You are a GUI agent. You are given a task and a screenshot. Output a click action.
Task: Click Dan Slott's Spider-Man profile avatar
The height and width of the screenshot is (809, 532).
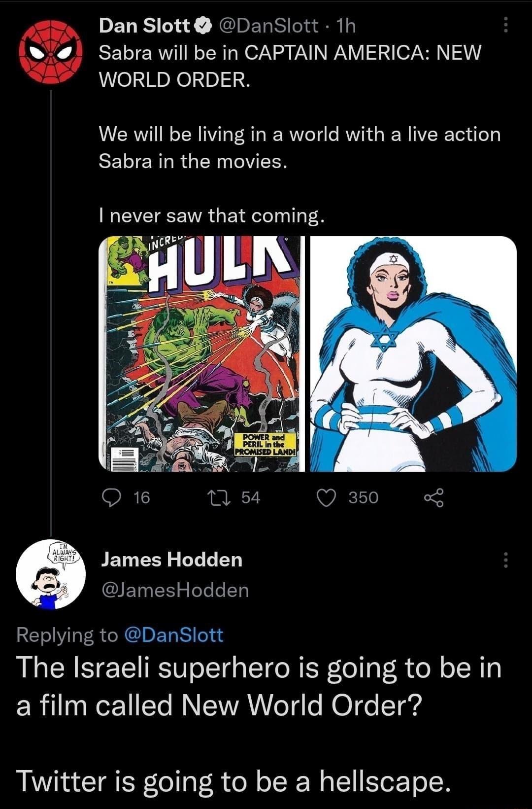(51, 53)
